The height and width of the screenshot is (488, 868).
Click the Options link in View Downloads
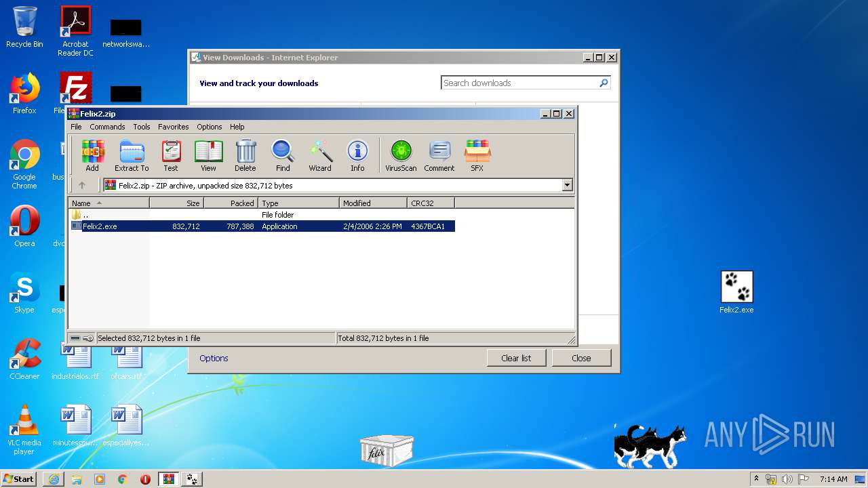tap(214, 358)
